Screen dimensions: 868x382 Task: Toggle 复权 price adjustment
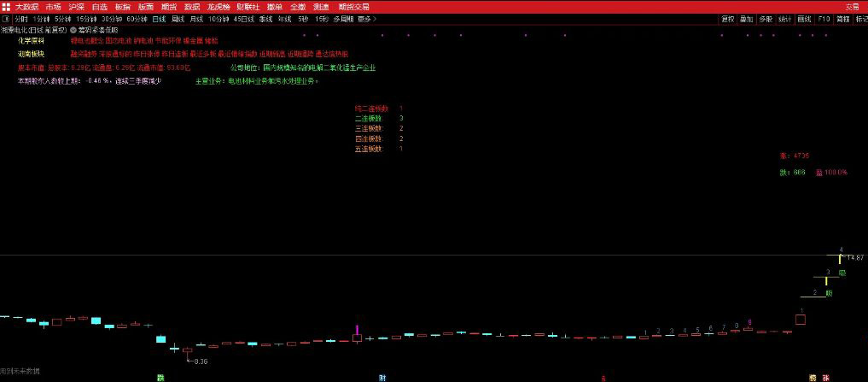tap(727, 18)
